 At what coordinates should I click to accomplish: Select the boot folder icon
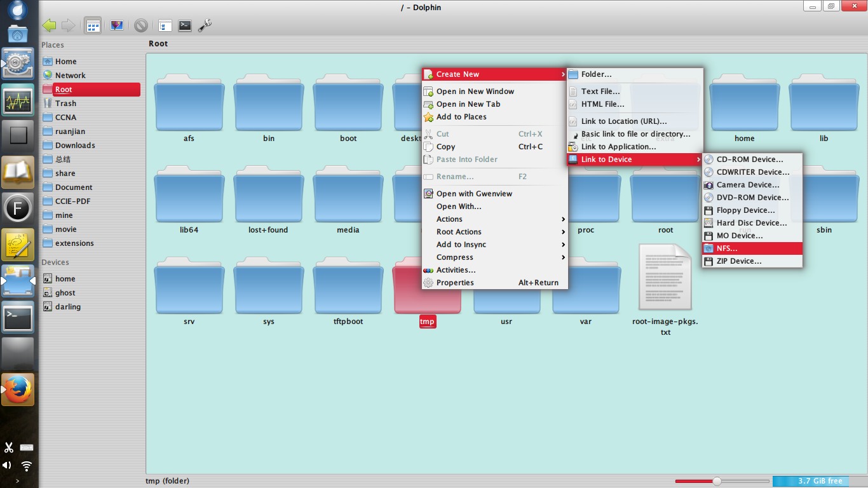348,102
